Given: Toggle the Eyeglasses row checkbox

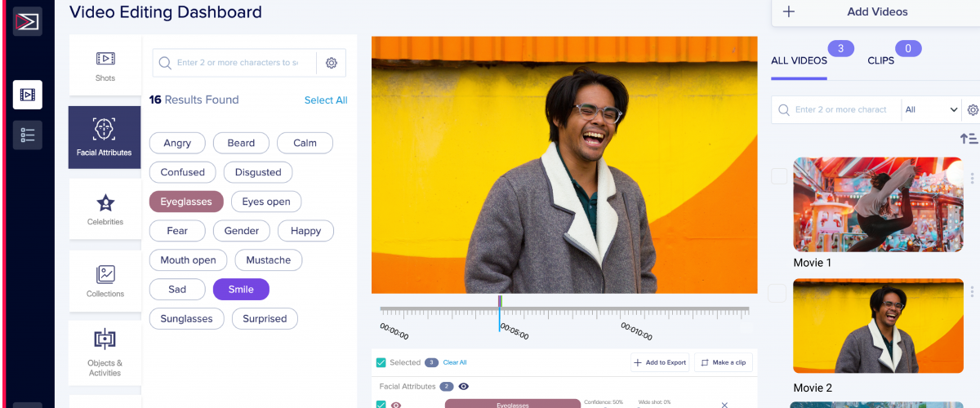Looking at the screenshot, I should pyautogui.click(x=381, y=405).
